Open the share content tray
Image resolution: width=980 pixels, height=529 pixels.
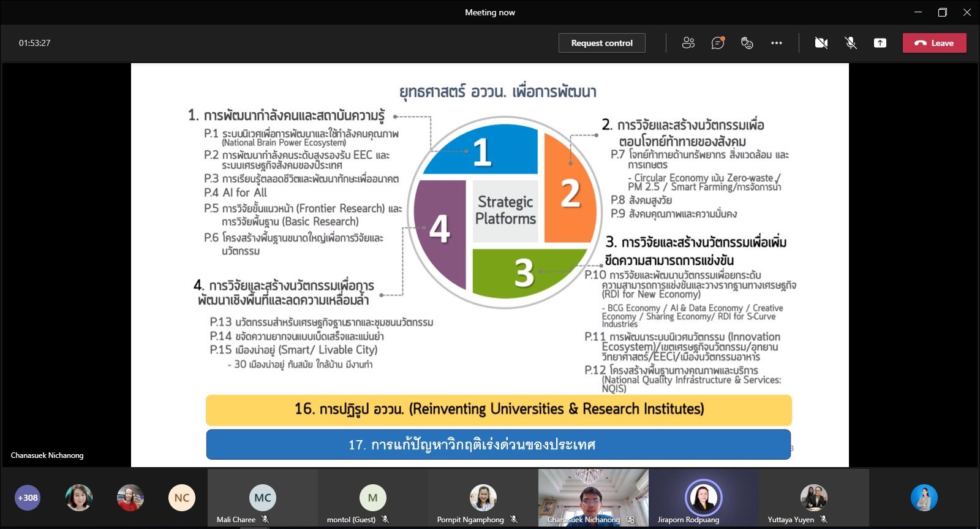point(880,43)
